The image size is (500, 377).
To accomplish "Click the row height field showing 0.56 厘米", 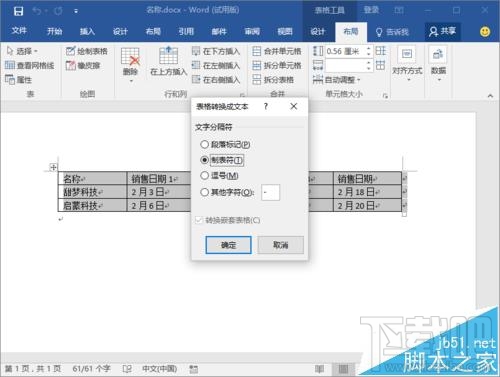I will point(345,51).
